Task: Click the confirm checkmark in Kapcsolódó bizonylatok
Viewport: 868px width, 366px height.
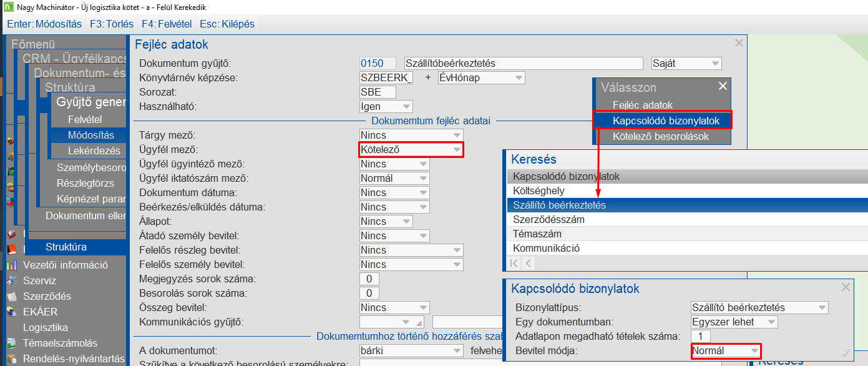Action: (846, 353)
